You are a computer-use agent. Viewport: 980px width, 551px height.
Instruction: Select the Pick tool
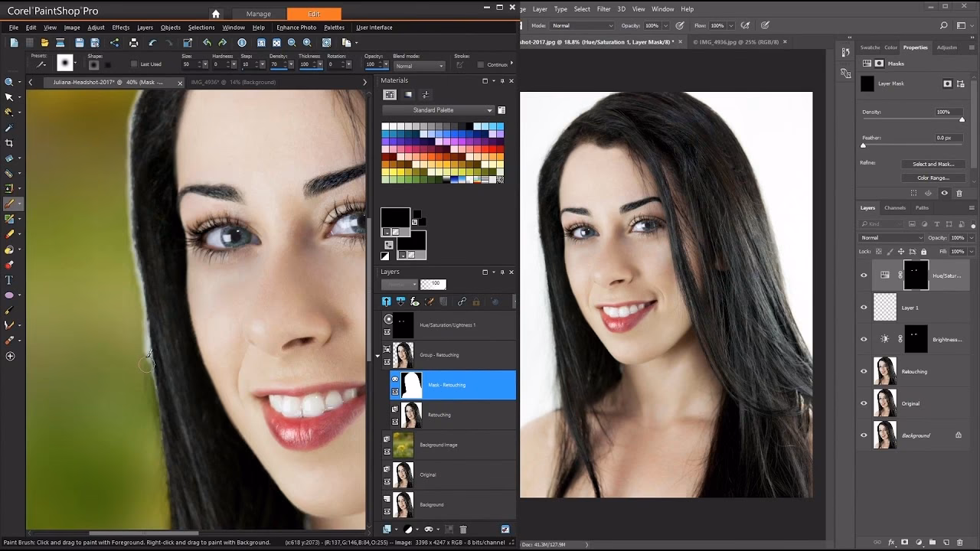[10, 96]
